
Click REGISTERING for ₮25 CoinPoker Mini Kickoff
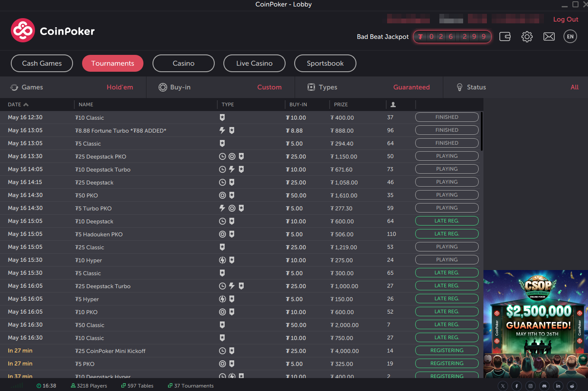(x=447, y=350)
